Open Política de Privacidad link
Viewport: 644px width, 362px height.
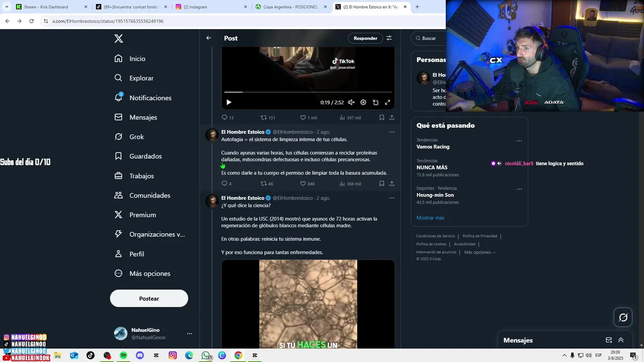tap(480, 236)
